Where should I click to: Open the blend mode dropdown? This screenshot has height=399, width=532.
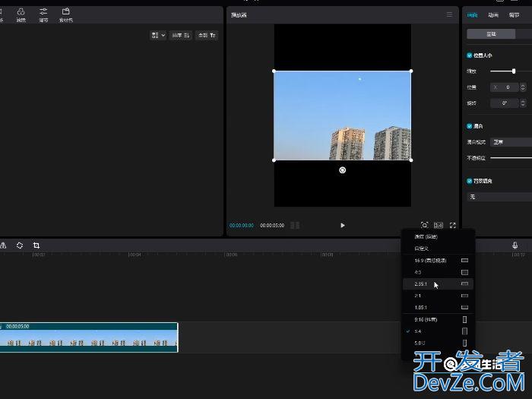point(511,142)
